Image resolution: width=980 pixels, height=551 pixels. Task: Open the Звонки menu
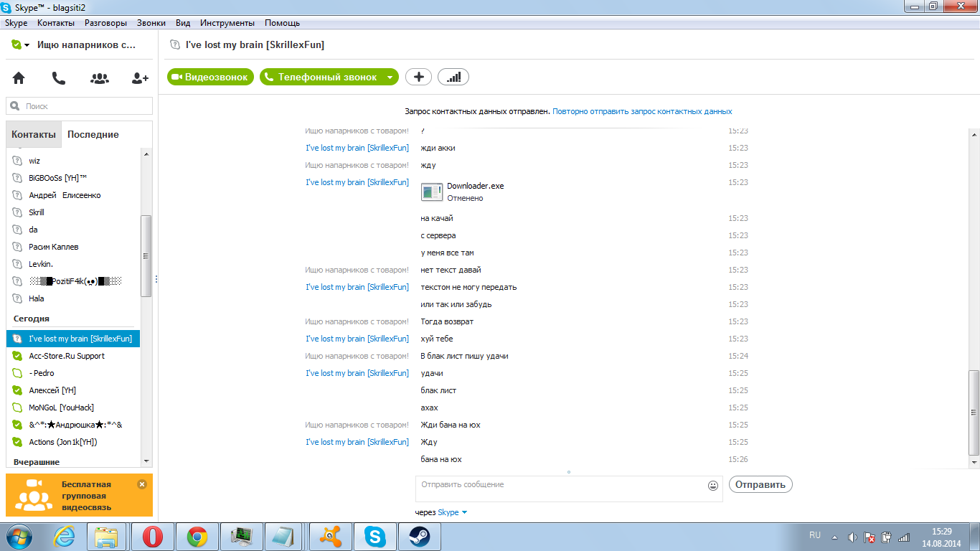151,23
